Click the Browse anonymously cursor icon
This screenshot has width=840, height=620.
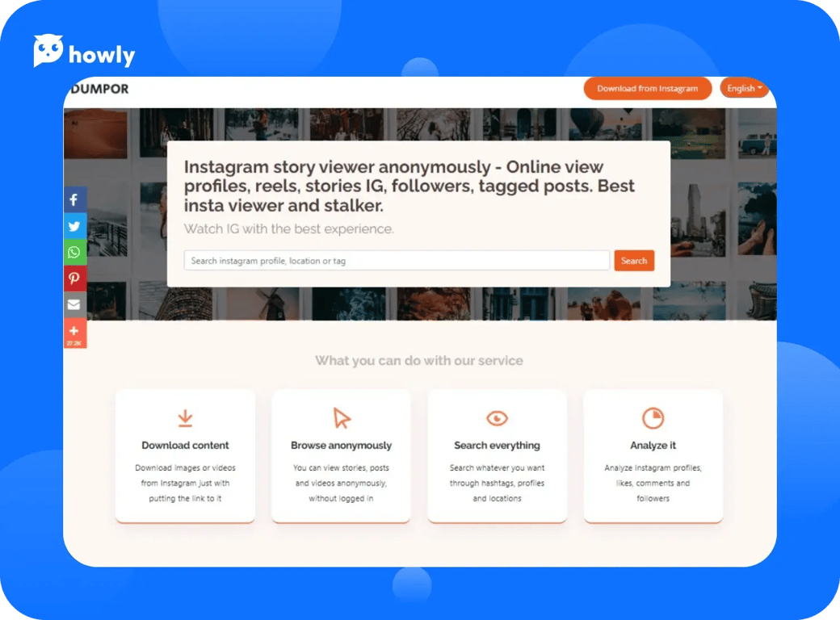click(342, 418)
